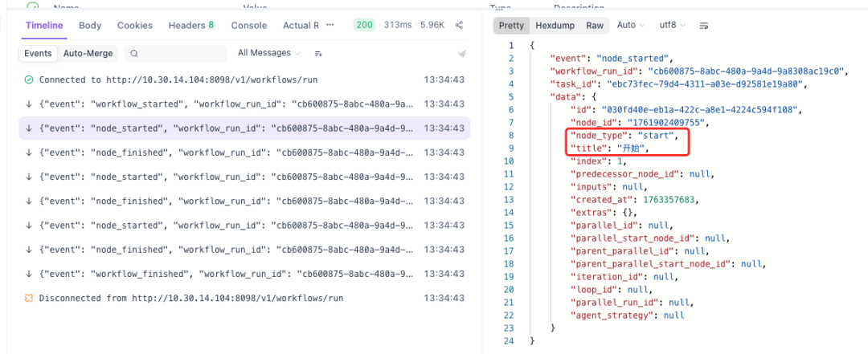Viewport: 868px width, 354px height.
Task: Click the "iteration_id": null line
Action: [x=624, y=277]
